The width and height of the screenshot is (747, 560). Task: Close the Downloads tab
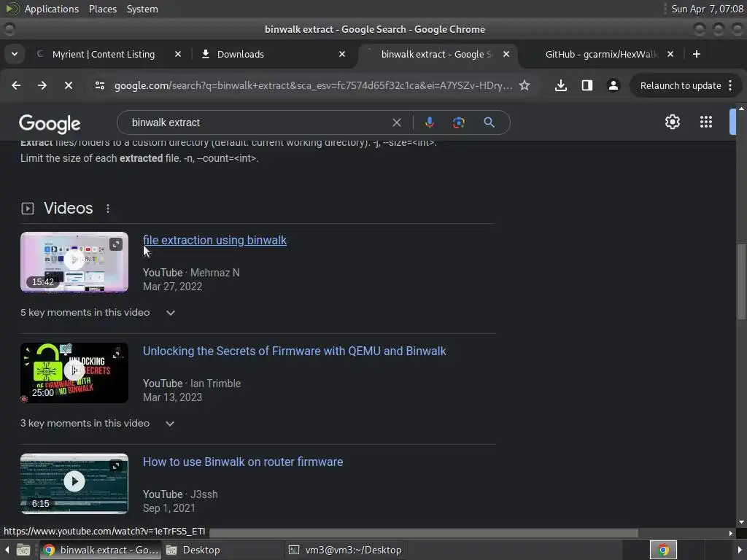tap(342, 54)
